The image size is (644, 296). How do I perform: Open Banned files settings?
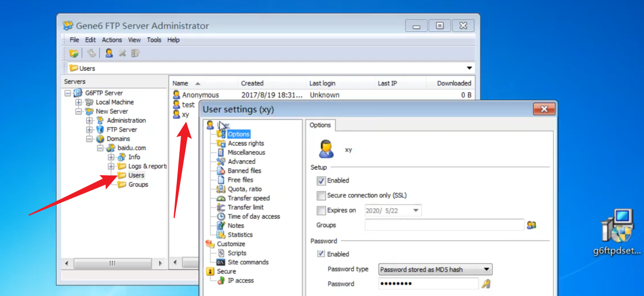(244, 170)
